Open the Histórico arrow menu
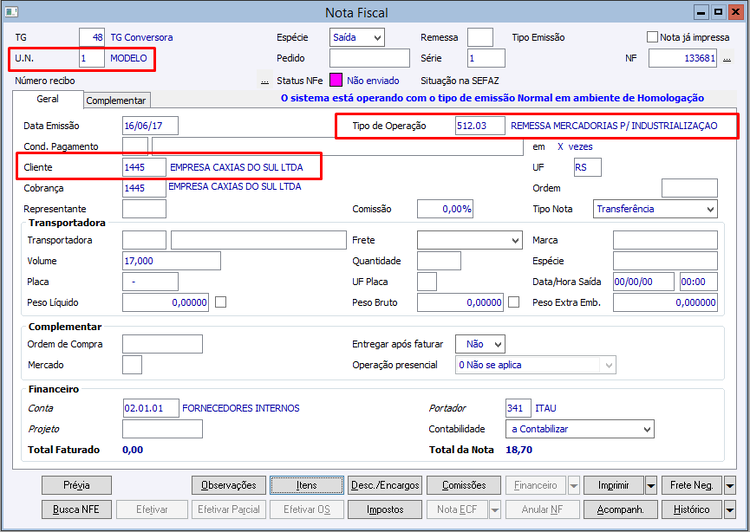This screenshot has height=532, width=750. [x=729, y=510]
